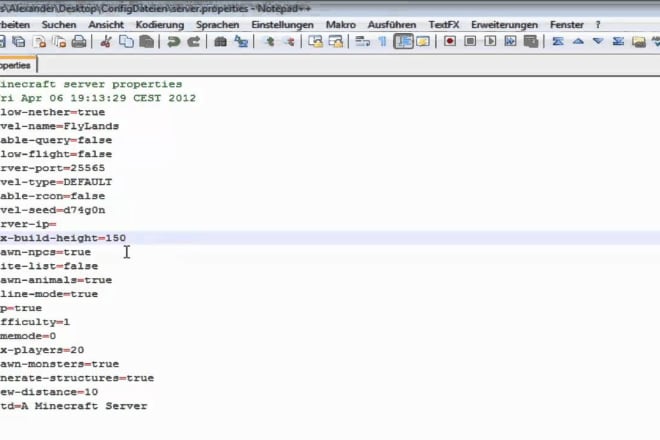This screenshot has height=440, width=660.
Task: Click the Close All documents icon
Action: (x=59, y=42)
